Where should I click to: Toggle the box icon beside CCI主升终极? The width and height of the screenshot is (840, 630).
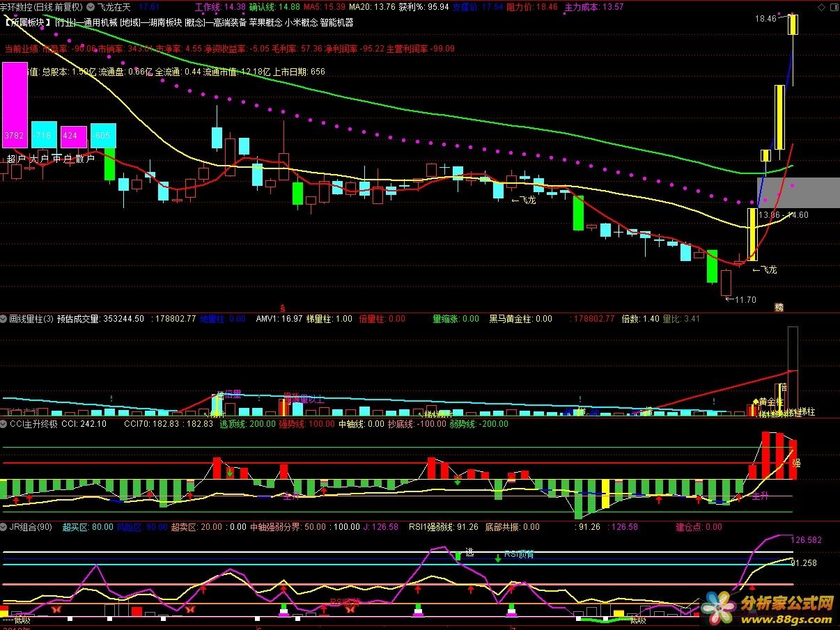coord(4,423)
